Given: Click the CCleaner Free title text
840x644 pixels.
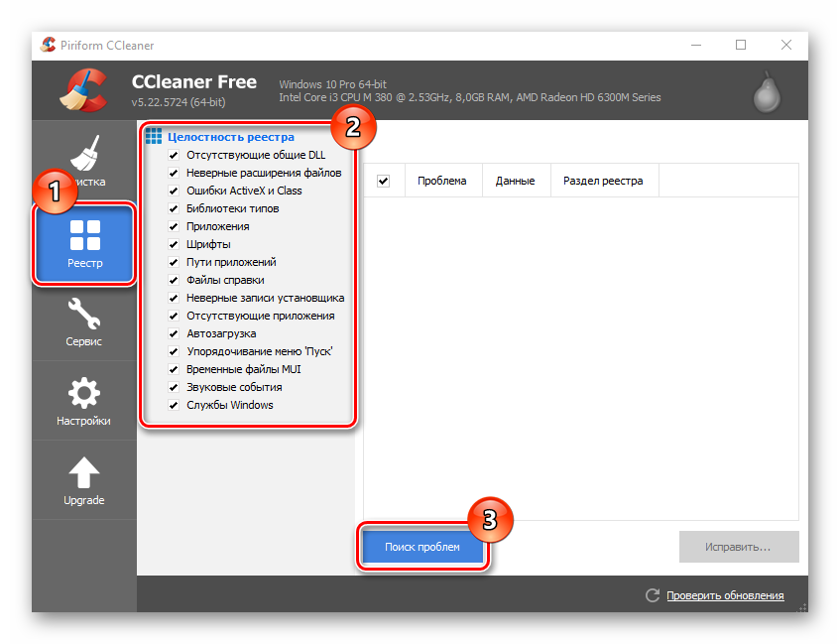Looking at the screenshot, I should click(x=194, y=81).
